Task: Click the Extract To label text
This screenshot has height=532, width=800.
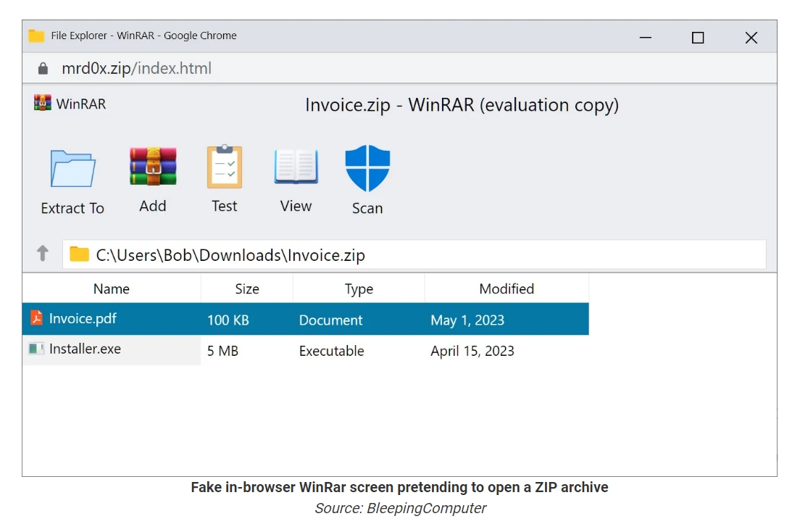Action: click(x=72, y=208)
